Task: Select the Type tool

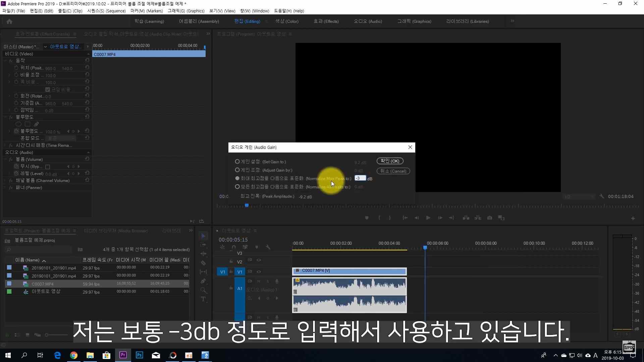Action: click(203, 299)
